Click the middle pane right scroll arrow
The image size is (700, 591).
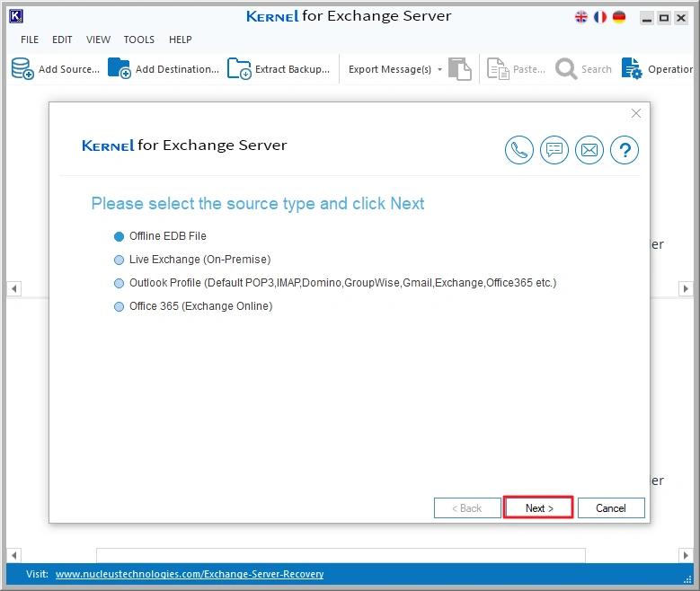(x=686, y=289)
